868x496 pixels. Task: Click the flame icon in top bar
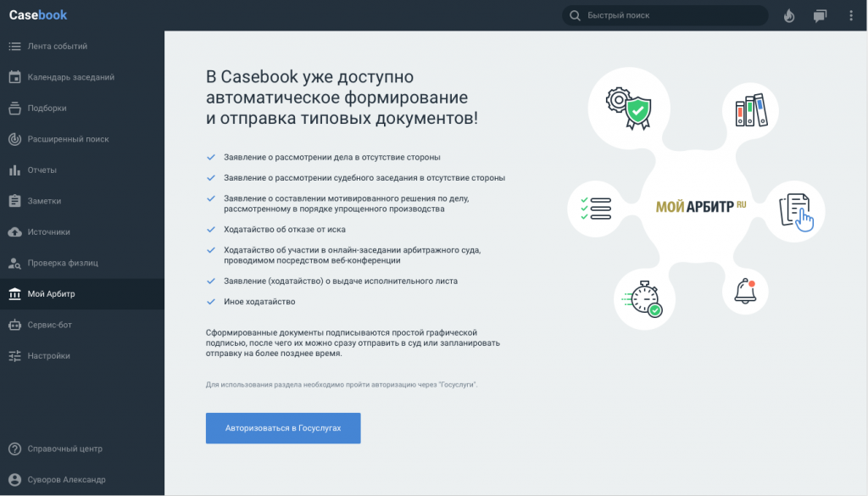[789, 15]
